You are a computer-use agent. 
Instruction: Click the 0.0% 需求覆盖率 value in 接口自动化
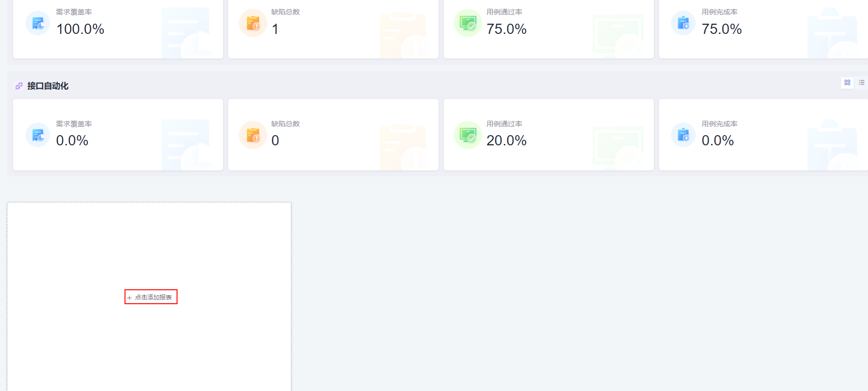tap(72, 141)
